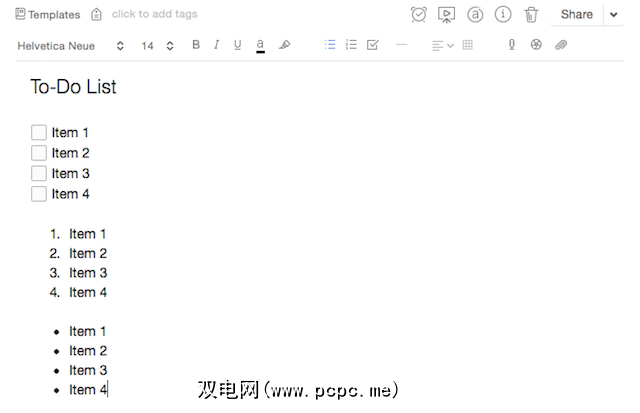The image size is (640, 413).
Task: Click Item 1 in the numbered list
Action: tap(87, 234)
